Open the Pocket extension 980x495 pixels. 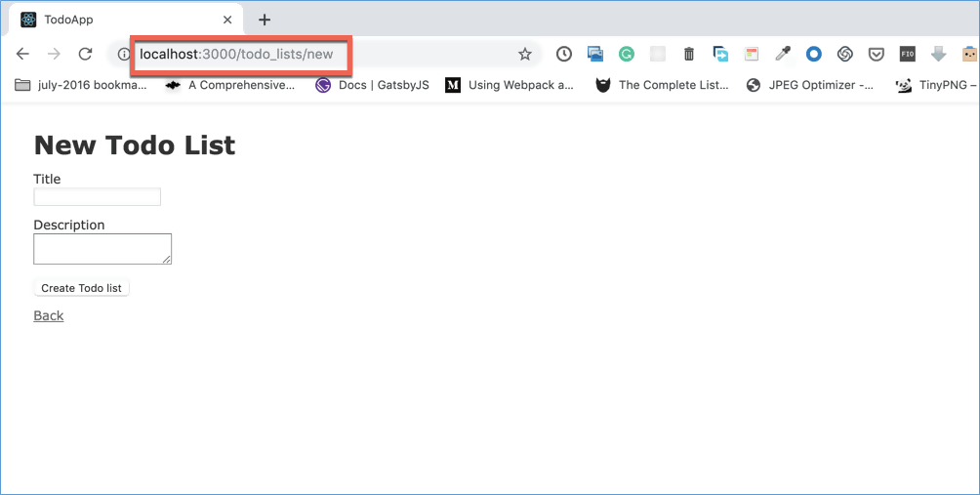[877, 55]
